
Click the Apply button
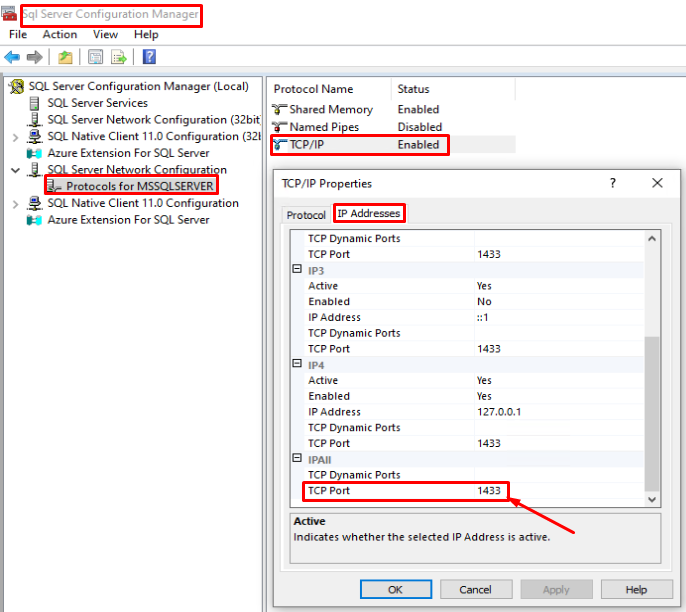[x=556, y=589]
